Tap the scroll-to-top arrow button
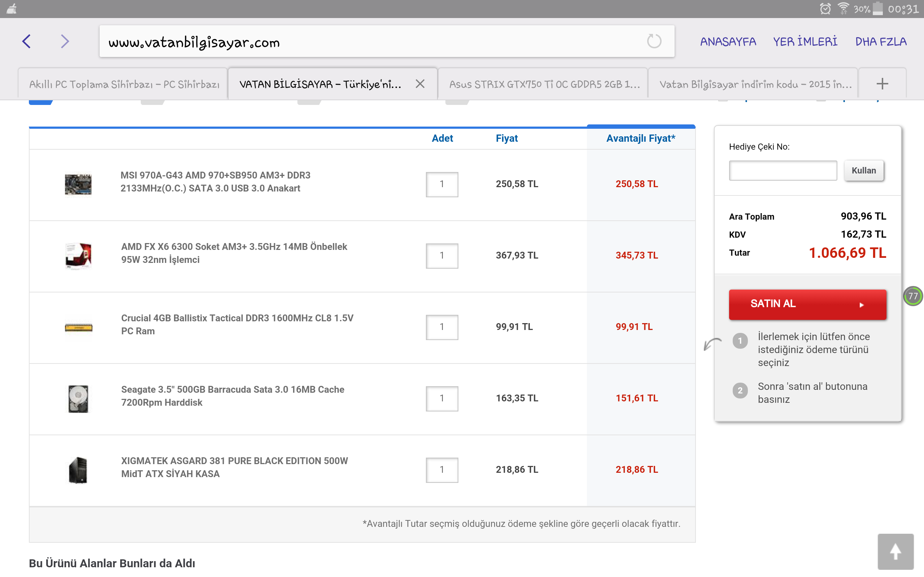924x577 pixels. point(895,552)
